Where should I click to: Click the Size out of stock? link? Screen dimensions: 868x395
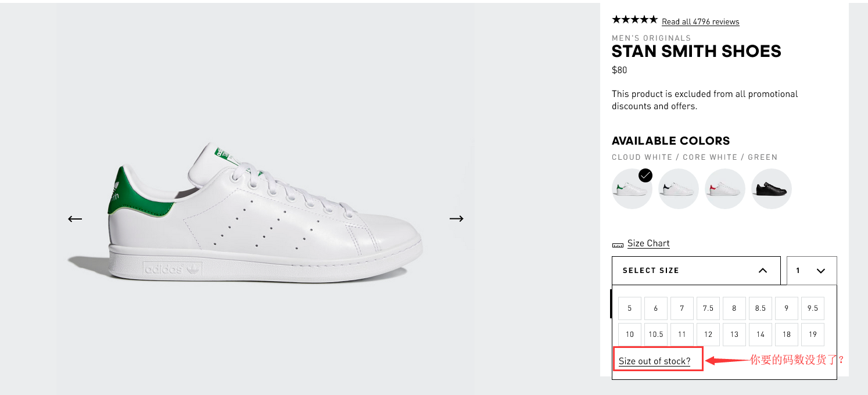tap(654, 361)
